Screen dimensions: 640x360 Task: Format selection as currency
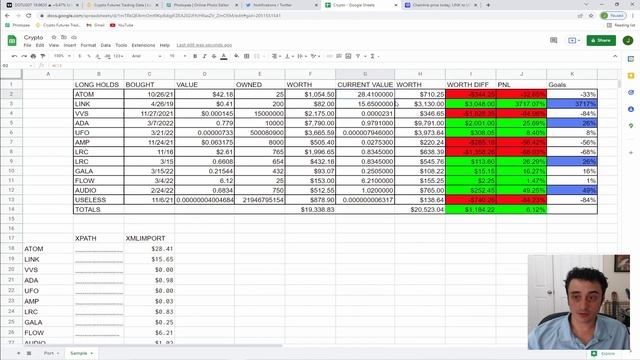(x=80, y=56)
